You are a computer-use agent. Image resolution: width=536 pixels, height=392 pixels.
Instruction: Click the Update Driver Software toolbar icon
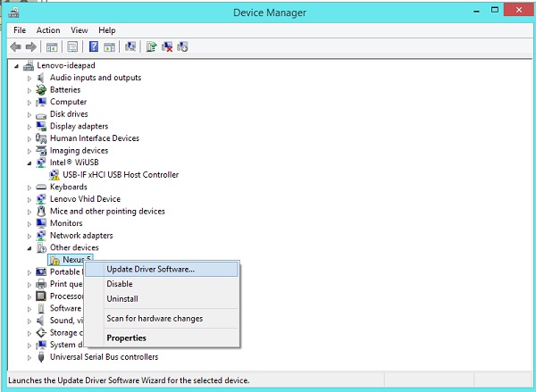point(152,46)
